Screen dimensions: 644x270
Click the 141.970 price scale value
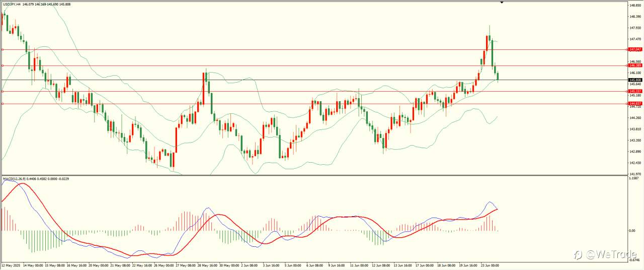634,174
